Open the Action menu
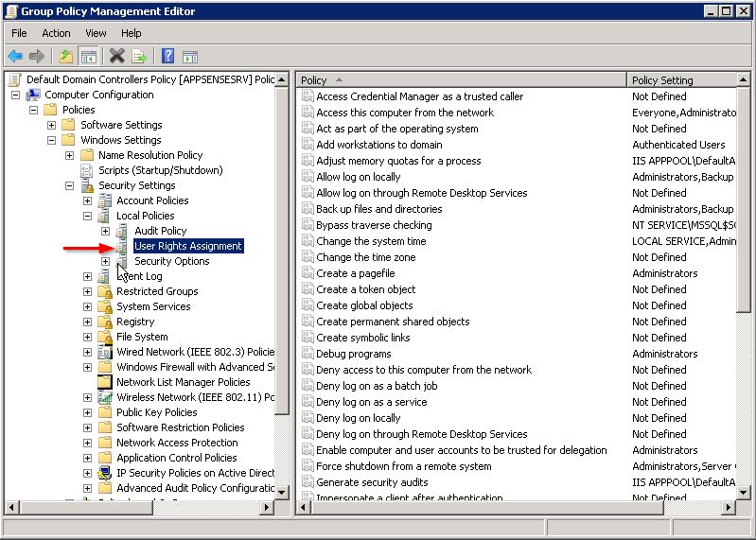 coord(56,33)
